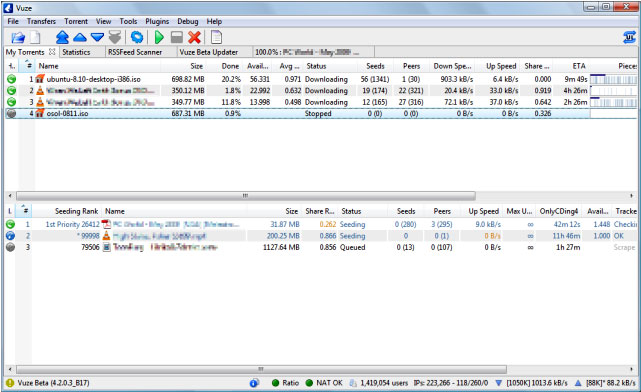Click the blue Move Up arrow icon
This screenshot has height=392, width=641.
point(80,38)
